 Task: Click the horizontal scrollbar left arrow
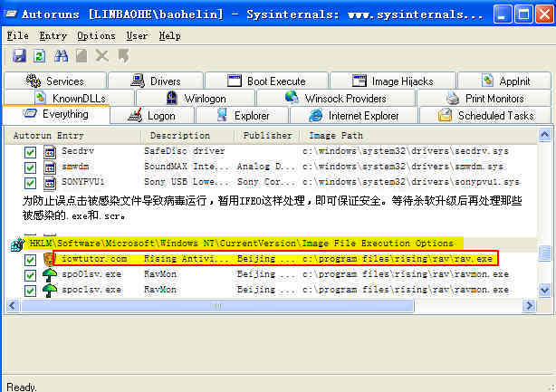point(13,305)
